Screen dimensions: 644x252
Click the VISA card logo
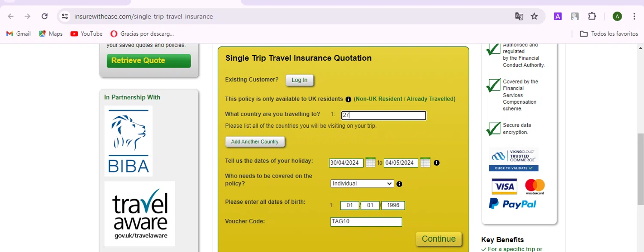click(x=504, y=187)
